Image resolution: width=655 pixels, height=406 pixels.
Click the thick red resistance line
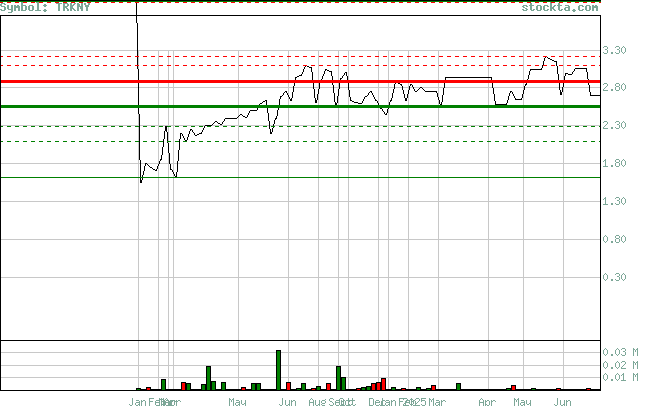click(300, 81)
